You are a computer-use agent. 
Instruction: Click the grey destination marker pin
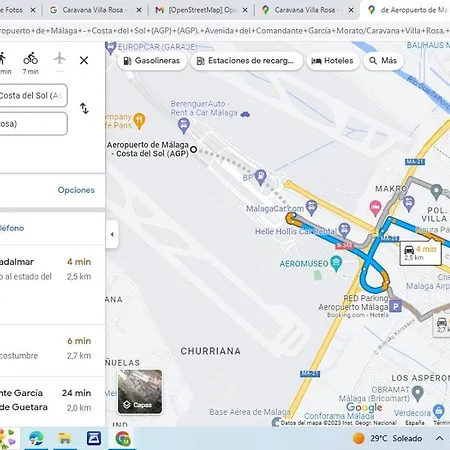pos(436,191)
